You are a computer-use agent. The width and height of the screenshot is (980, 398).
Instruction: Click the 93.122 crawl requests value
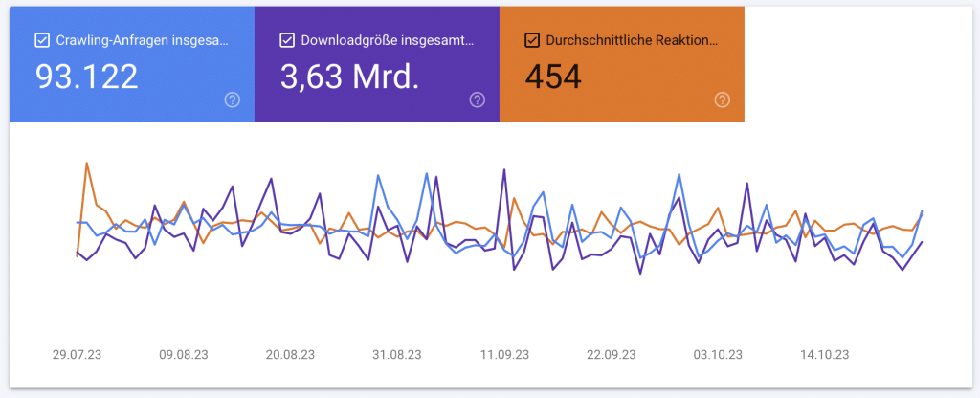point(86,77)
